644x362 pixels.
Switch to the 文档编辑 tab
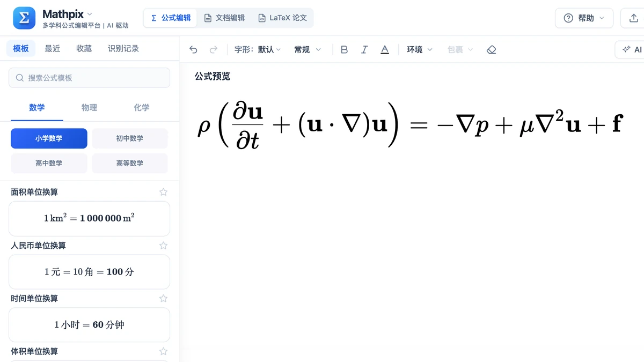click(224, 18)
